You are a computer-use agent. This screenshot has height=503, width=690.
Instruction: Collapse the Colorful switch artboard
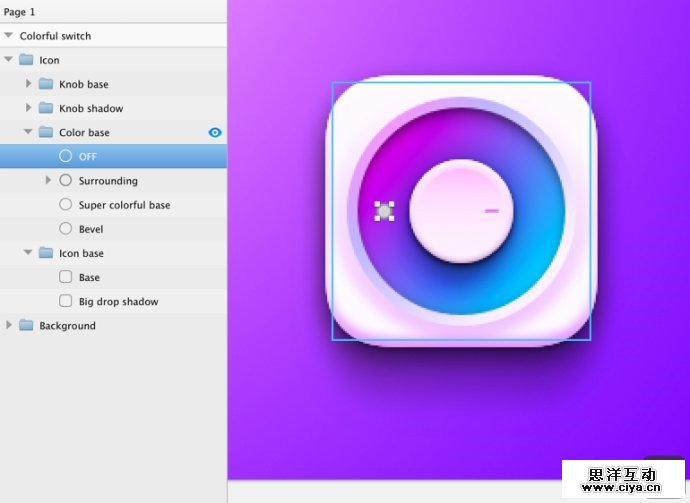(9, 36)
